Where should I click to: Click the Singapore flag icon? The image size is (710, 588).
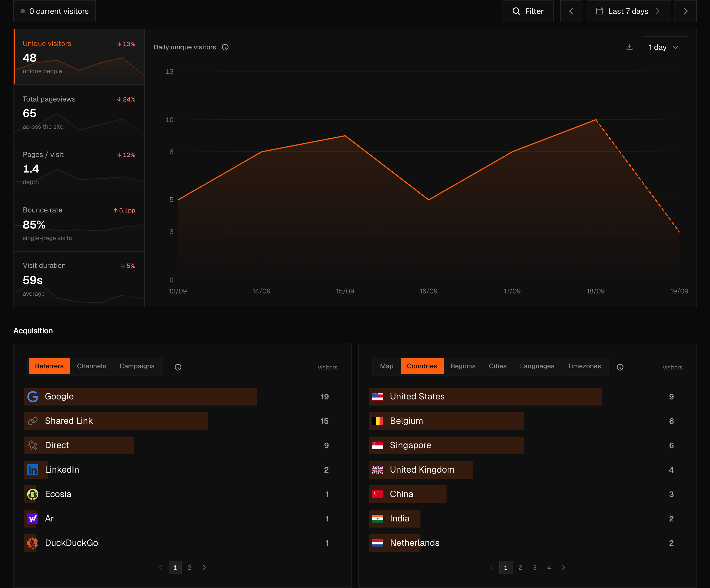378,445
